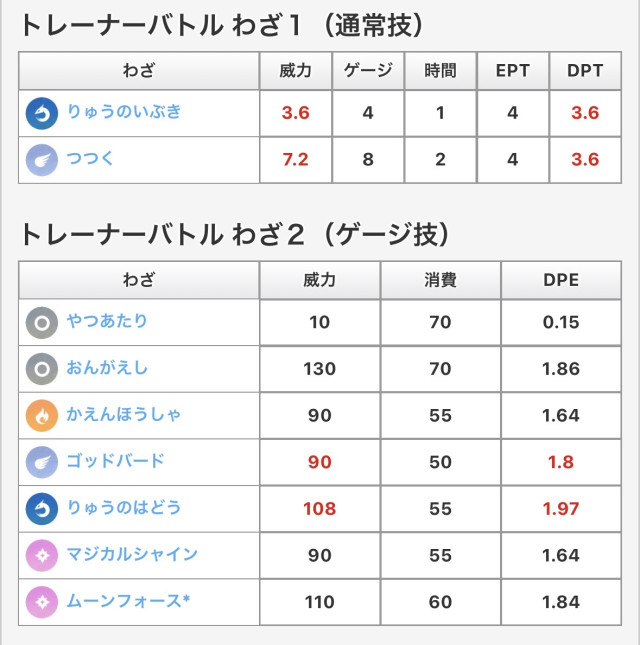Open the おんがえし move link
This screenshot has width=640, height=645.
coord(108,368)
